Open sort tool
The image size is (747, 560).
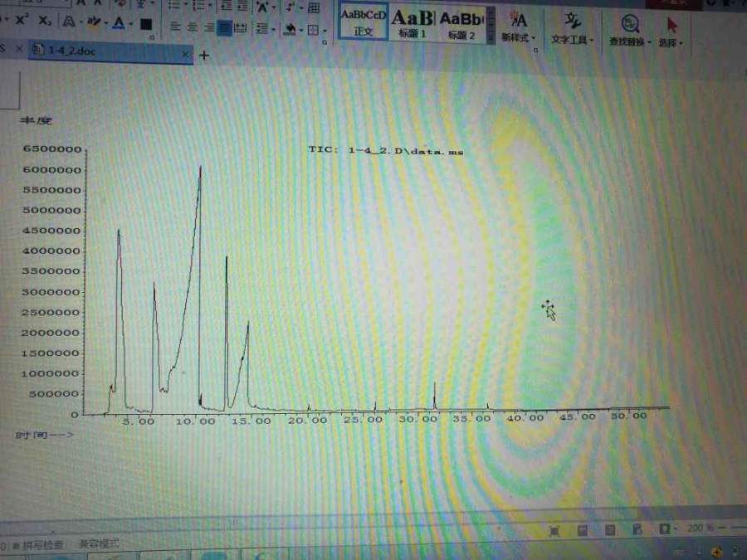pos(290,7)
